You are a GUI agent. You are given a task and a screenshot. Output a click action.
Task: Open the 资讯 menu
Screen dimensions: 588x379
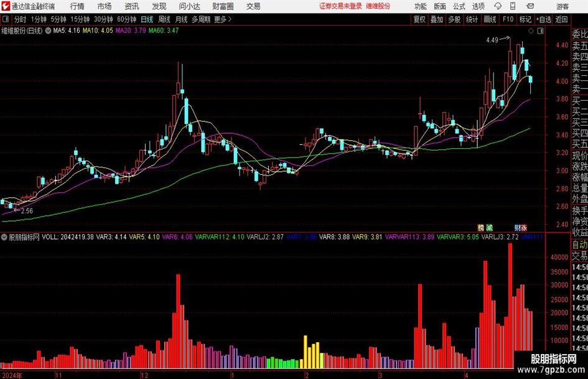(x=132, y=6)
